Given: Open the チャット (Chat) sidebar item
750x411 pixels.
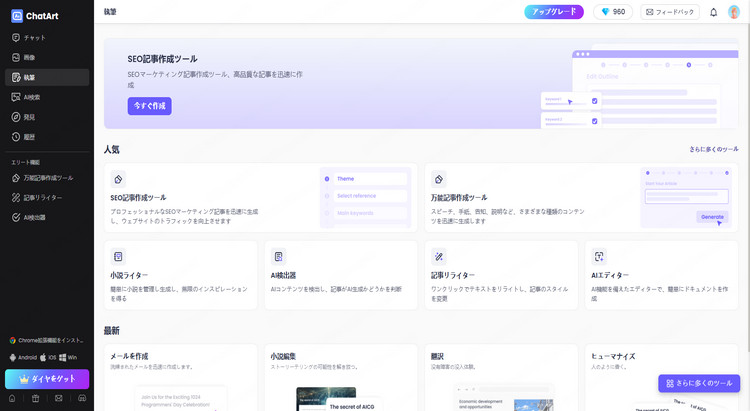Looking at the screenshot, I should 47,37.
